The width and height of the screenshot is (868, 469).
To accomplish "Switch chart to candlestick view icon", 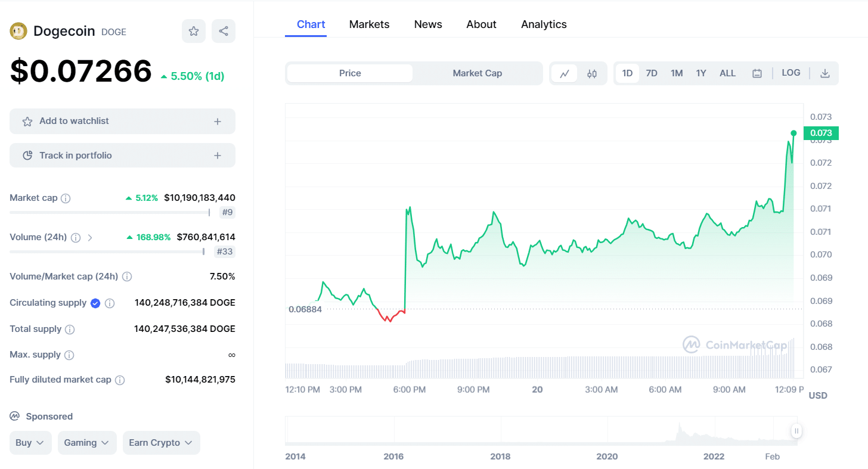I will tap(592, 73).
